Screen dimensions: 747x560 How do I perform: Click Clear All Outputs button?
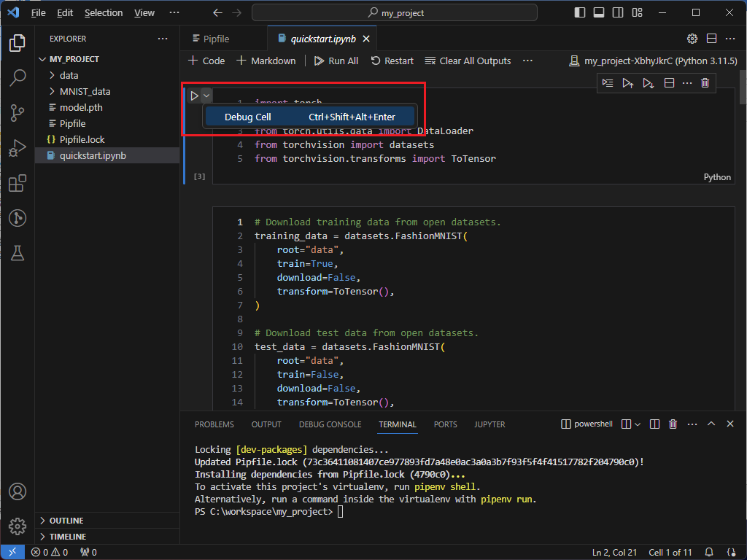click(x=468, y=61)
